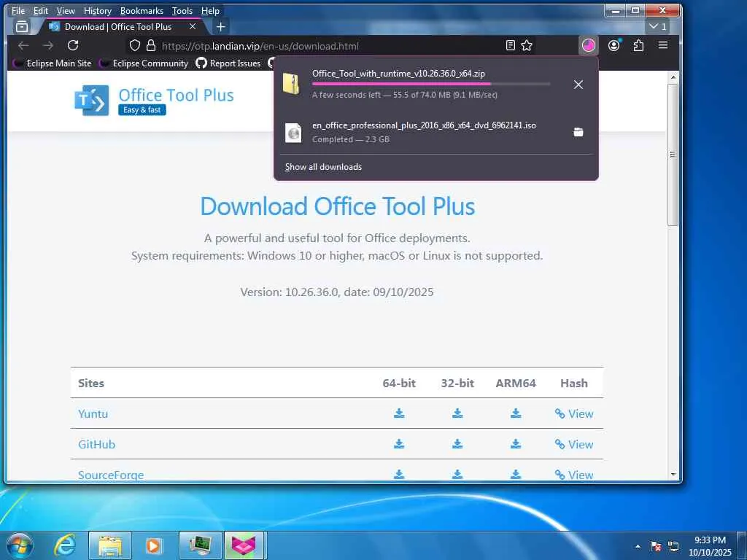
Task: Open the taskbar clock and date
Action: [710, 546]
